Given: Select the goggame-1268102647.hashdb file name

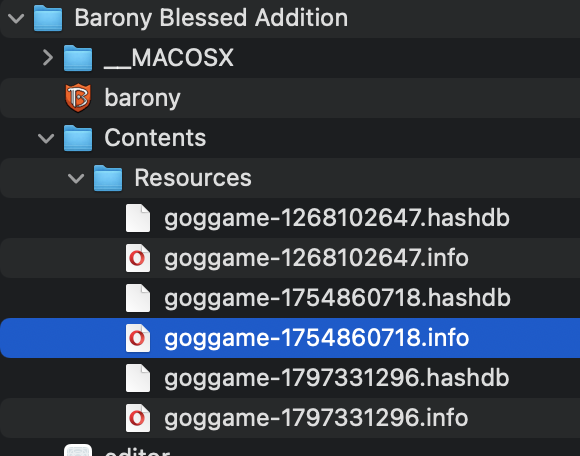Looking at the screenshot, I should point(337,218).
